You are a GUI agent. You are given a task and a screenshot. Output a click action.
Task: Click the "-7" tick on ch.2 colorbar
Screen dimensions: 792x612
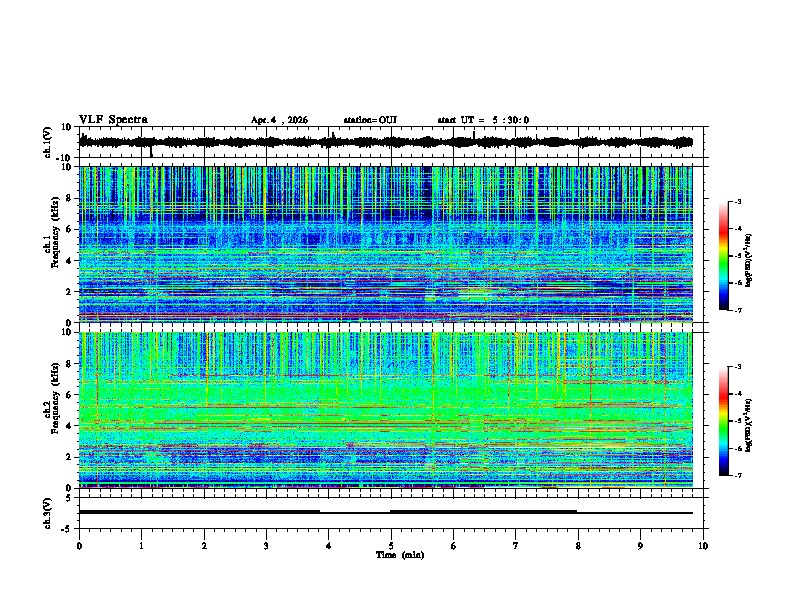(x=737, y=476)
